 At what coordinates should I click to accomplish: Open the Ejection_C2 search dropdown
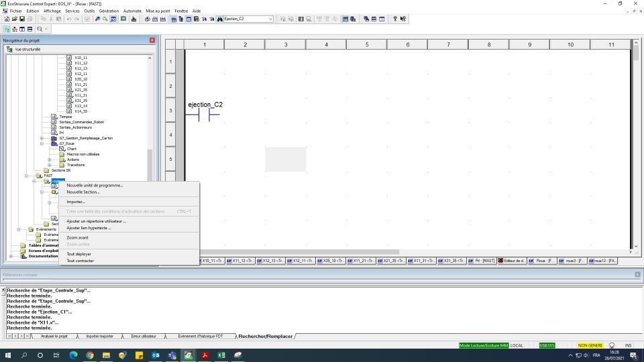[x=270, y=19]
